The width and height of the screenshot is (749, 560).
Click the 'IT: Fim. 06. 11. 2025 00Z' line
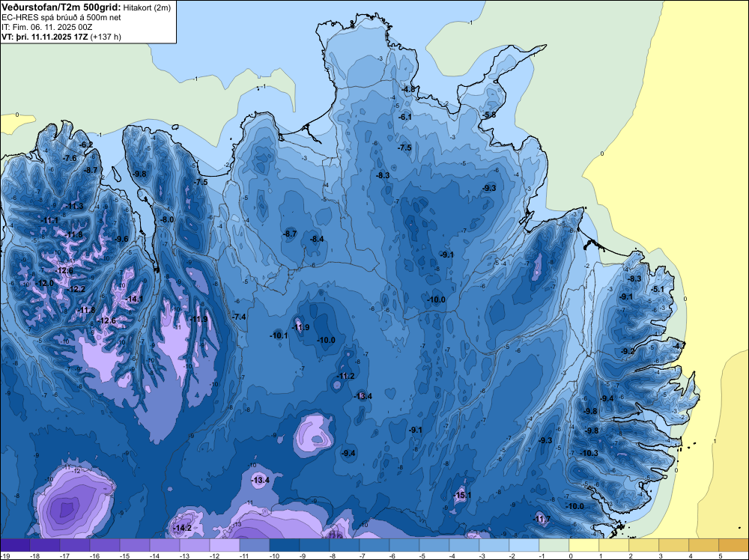pyautogui.click(x=46, y=27)
